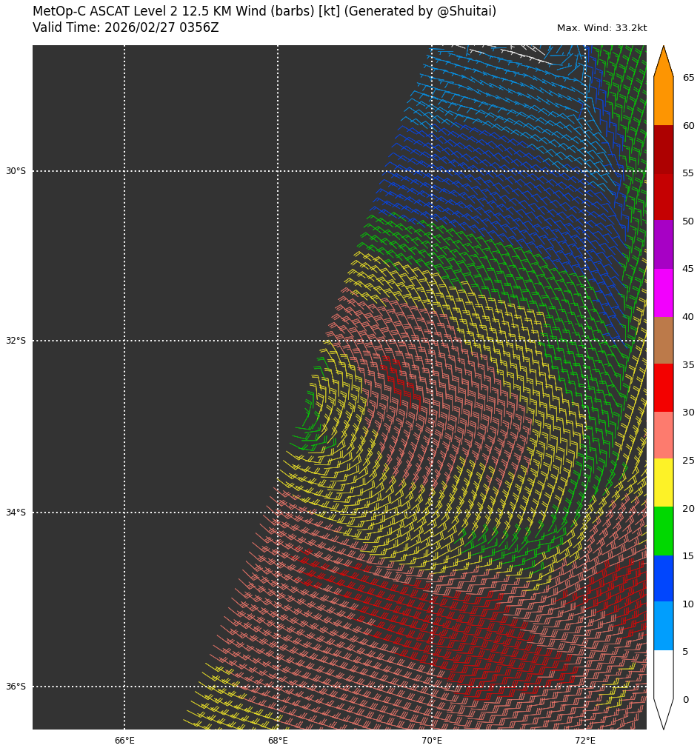This screenshot has height=751, width=700.
Task: Click the 66°E longitude axis label
Action: point(124,741)
